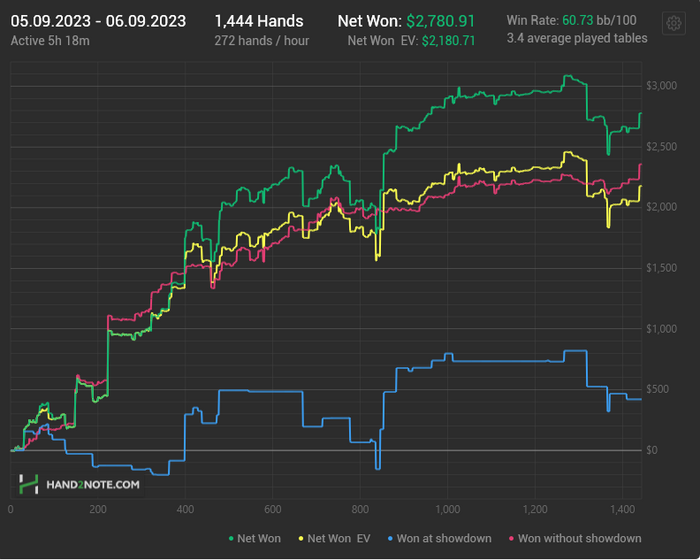Click the $1,000 y-axis label
This screenshot has width=700, height=560.
pyautogui.click(x=661, y=329)
